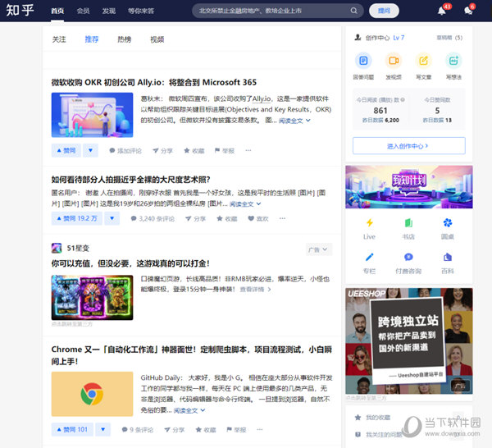Share the Chrome automation post
This screenshot has width=492, height=448.
pyautogui.click(x=174, y=429)
